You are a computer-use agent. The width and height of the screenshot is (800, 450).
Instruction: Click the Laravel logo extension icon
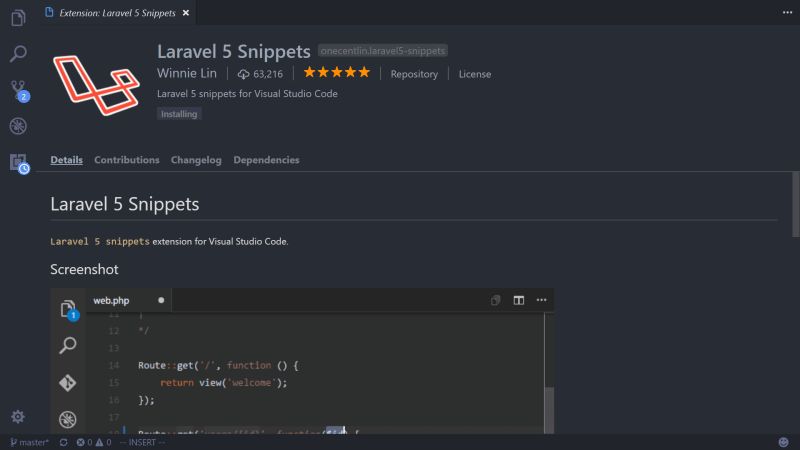[96, 85]
